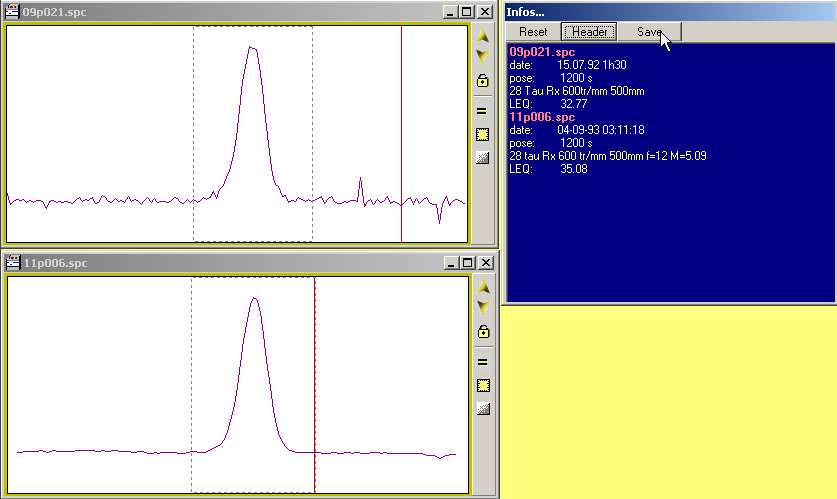The width and height of the screenshot is (837, 499).
Task: Close the 09p021.spc window
Action: click(x=485, y=12)
